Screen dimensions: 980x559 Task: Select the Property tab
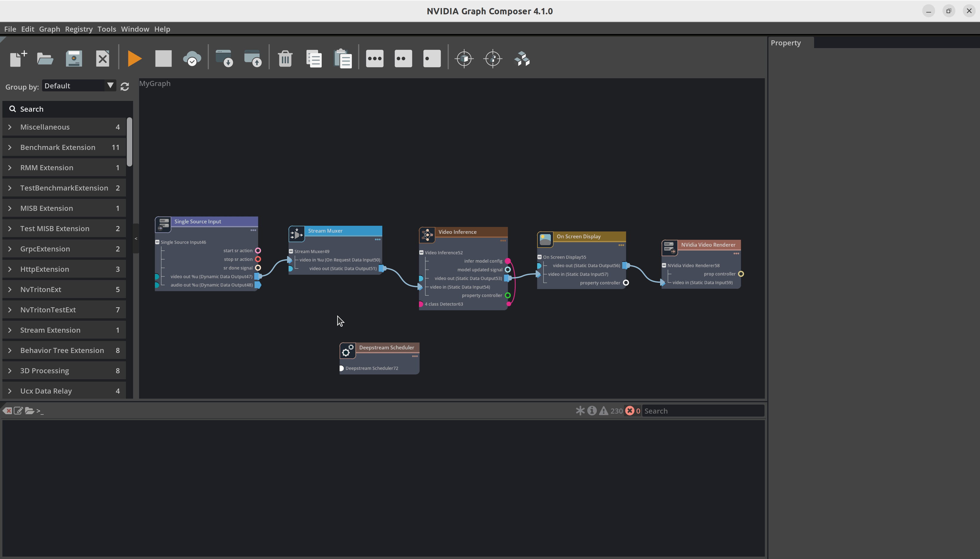point(791,43)
